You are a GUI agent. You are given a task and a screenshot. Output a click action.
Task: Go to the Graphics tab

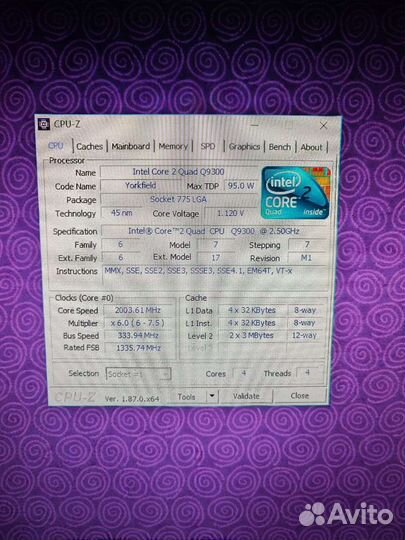244,147
